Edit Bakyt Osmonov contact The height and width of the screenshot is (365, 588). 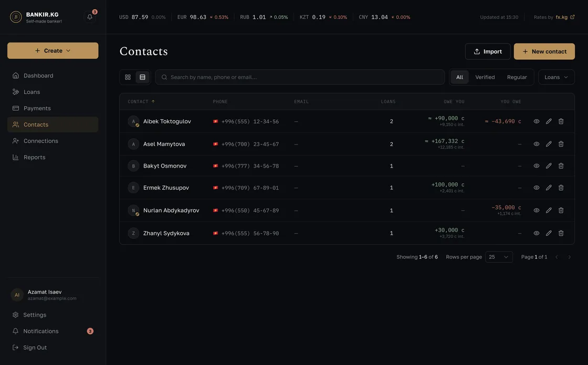(549, 166)
